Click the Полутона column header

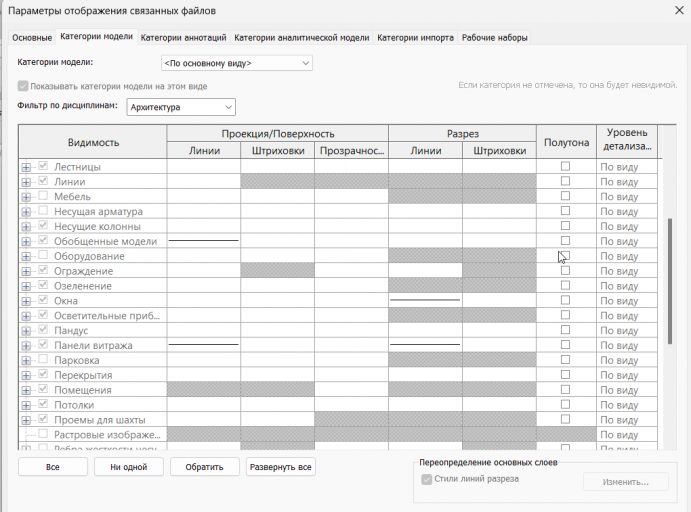566,142
